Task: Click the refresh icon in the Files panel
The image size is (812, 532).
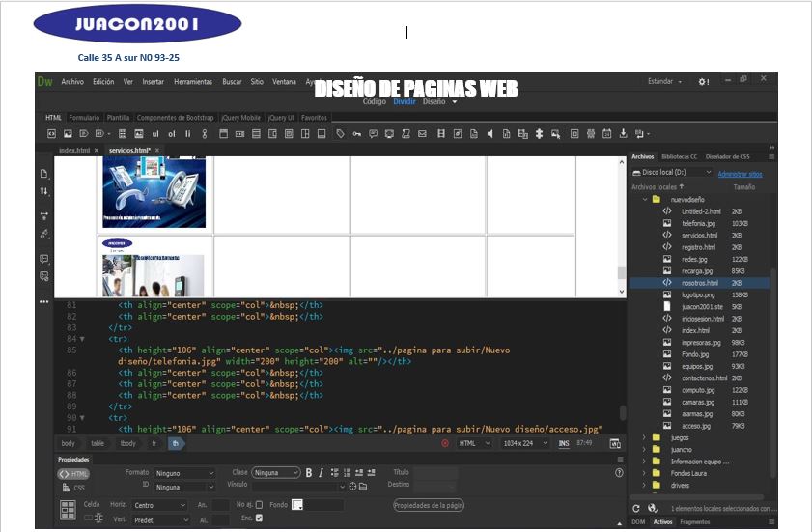Action: click(636, 508)
